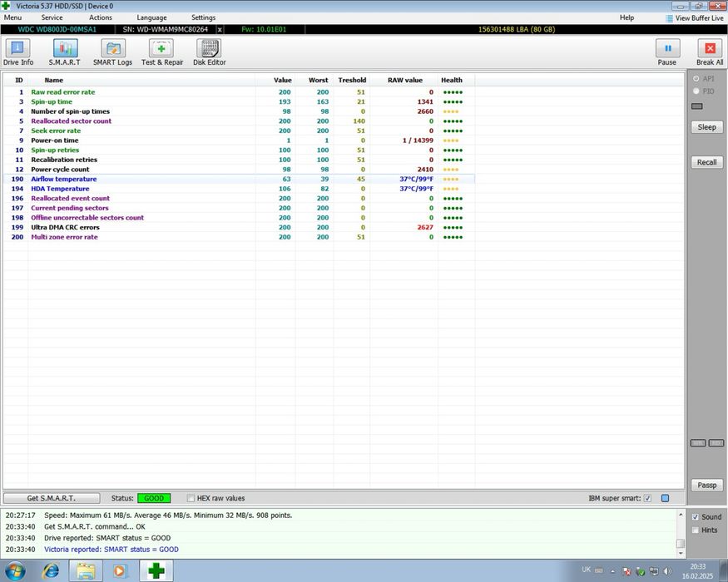Open the media player taskbar icon

click(119, 570)
